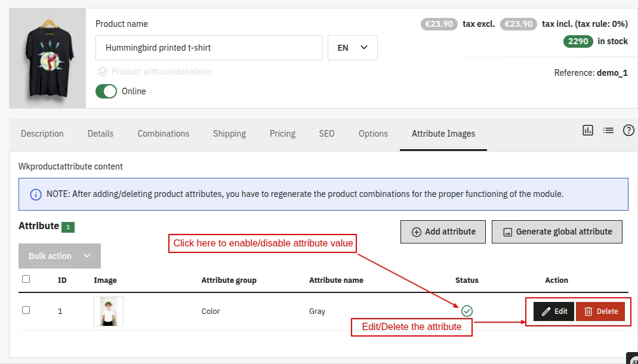Screen dimensions: 638x364
Task: Open the product statistics chart icon
Action: click(588, 129)
